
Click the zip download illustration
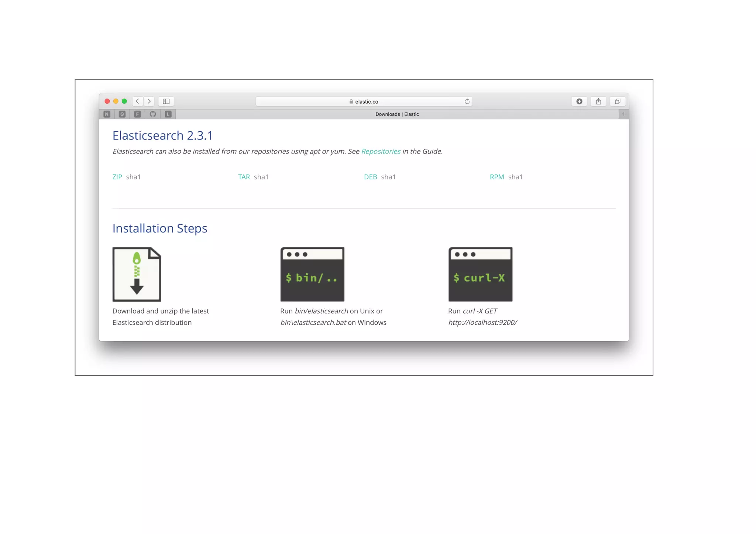point(137,274)
